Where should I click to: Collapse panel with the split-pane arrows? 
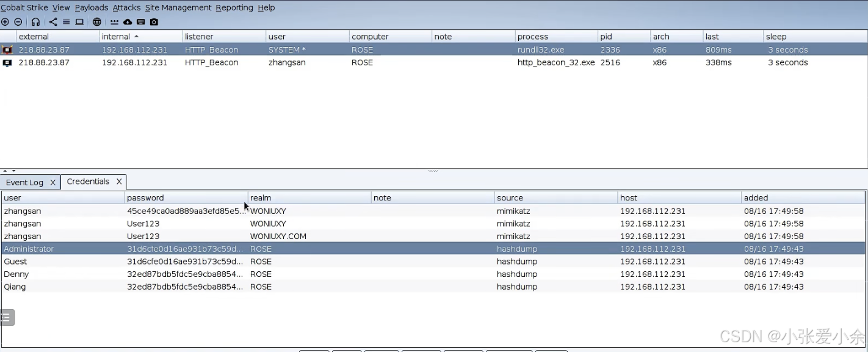click(9, 171)
